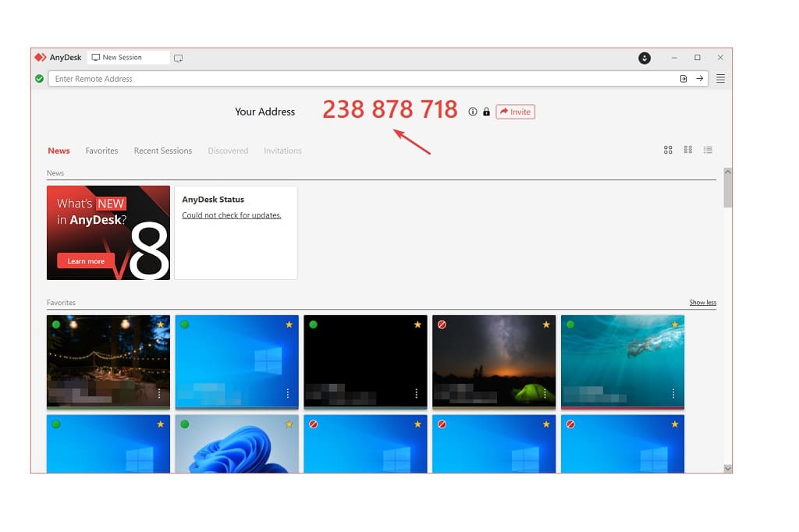Toggle favorite star on the patio lights thumbnail
The width and height of the screenshot is (799, 532).
[x=161, y=325]
